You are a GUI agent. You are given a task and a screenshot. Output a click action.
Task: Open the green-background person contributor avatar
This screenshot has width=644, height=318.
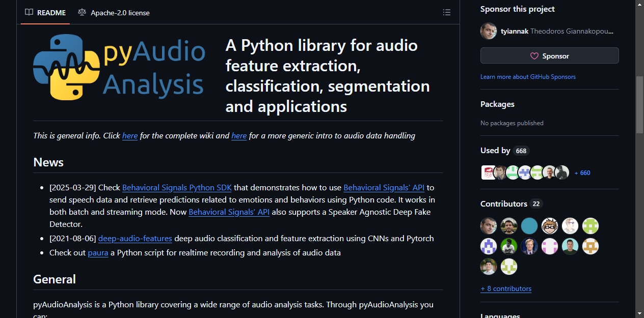pos(509,246)
